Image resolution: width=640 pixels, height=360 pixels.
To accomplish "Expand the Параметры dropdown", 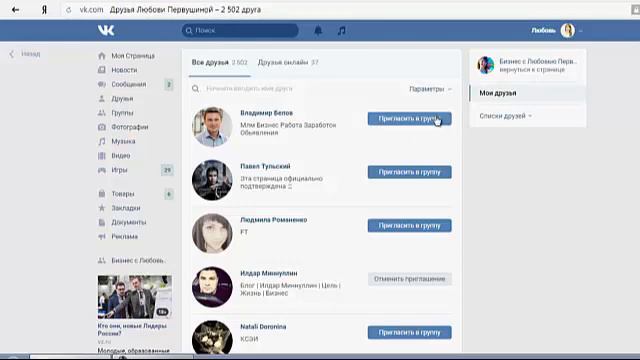I will pos(430,89).
